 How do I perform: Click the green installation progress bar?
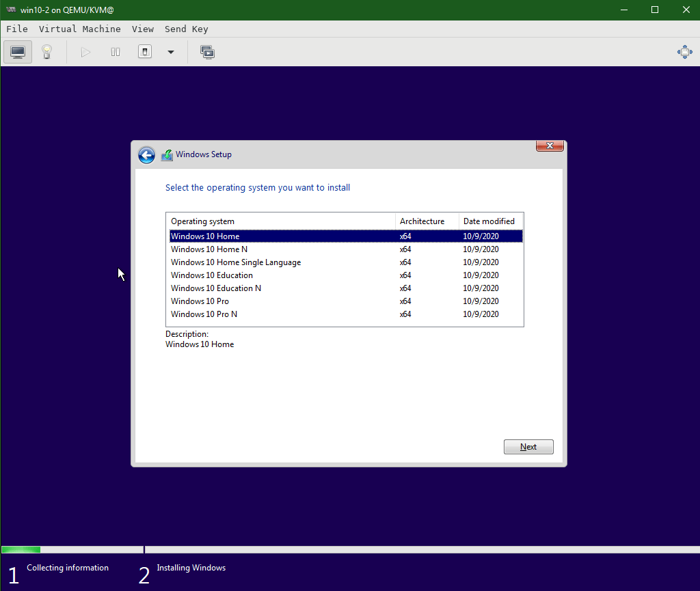[21, 549]
